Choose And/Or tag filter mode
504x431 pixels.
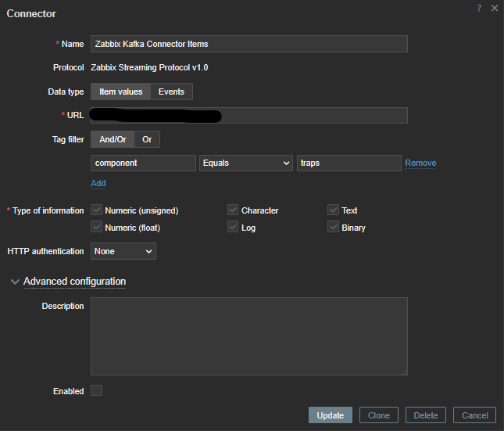coord(113,139)
